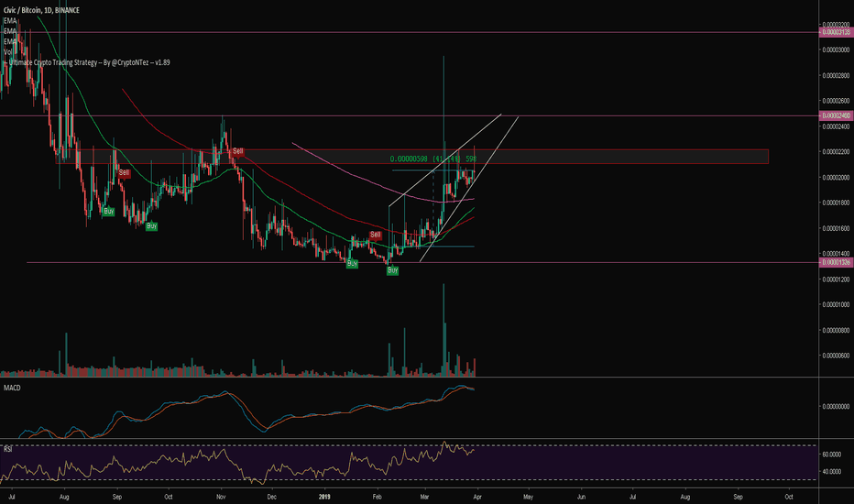
Task: Select the Sell marker near the November peak
Action: pos(237,151)
